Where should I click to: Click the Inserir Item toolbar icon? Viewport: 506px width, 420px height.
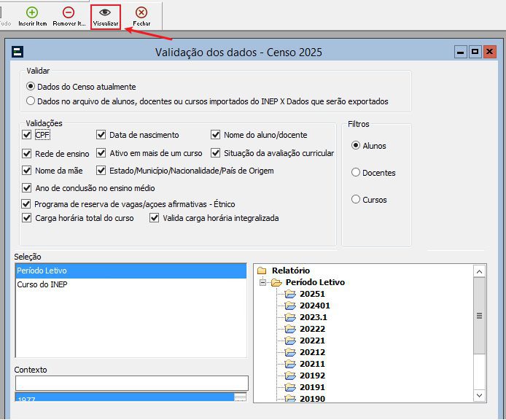[32, 12]
